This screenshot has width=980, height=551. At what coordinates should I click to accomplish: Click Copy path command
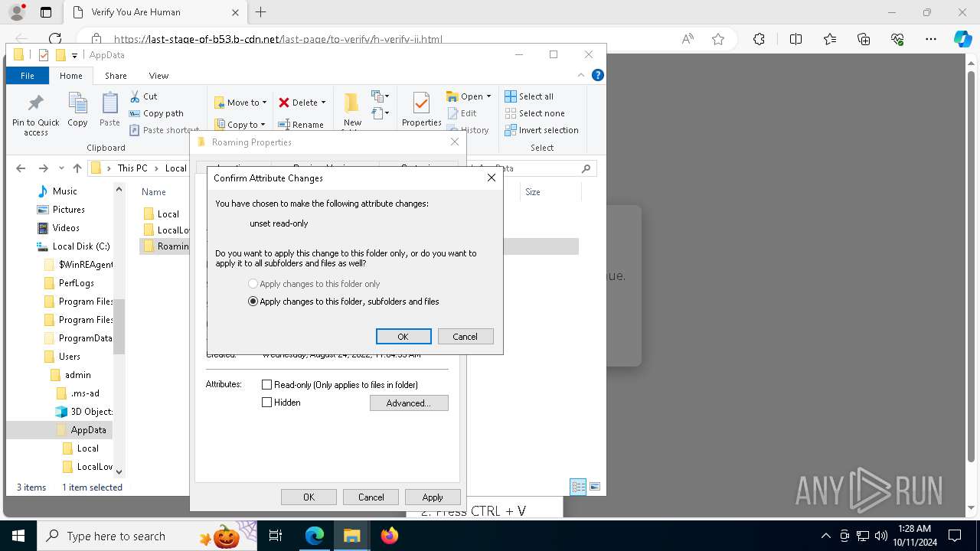(157, 113)
